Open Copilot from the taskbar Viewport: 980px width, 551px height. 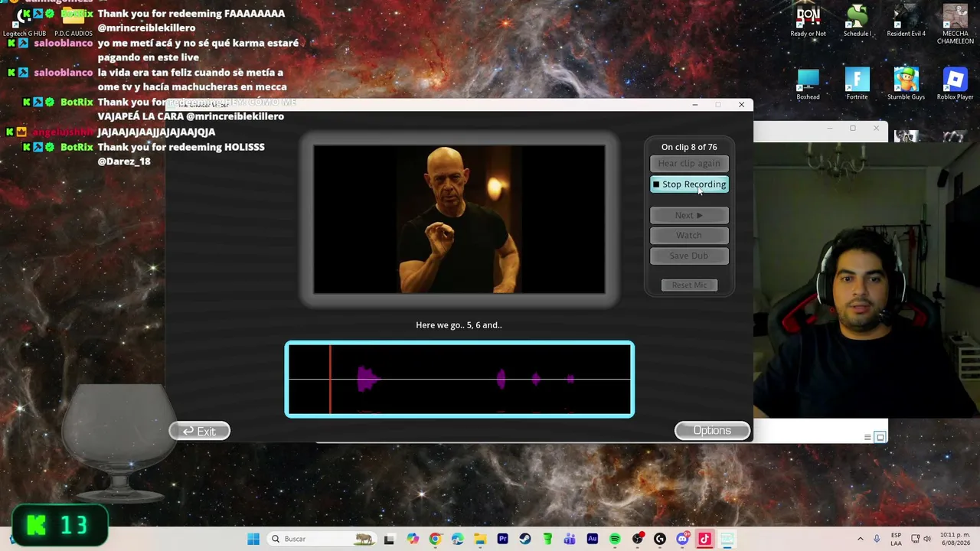(413, 539)
